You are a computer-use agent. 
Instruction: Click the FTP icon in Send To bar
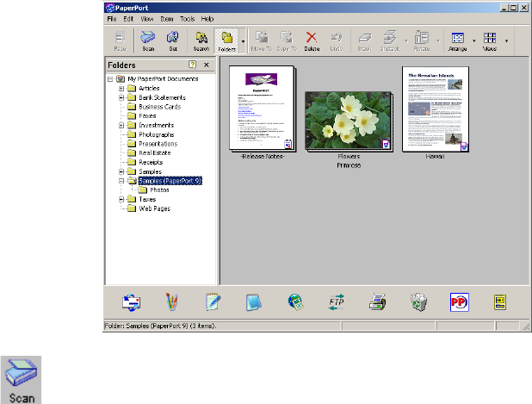[x=337, y=301]
